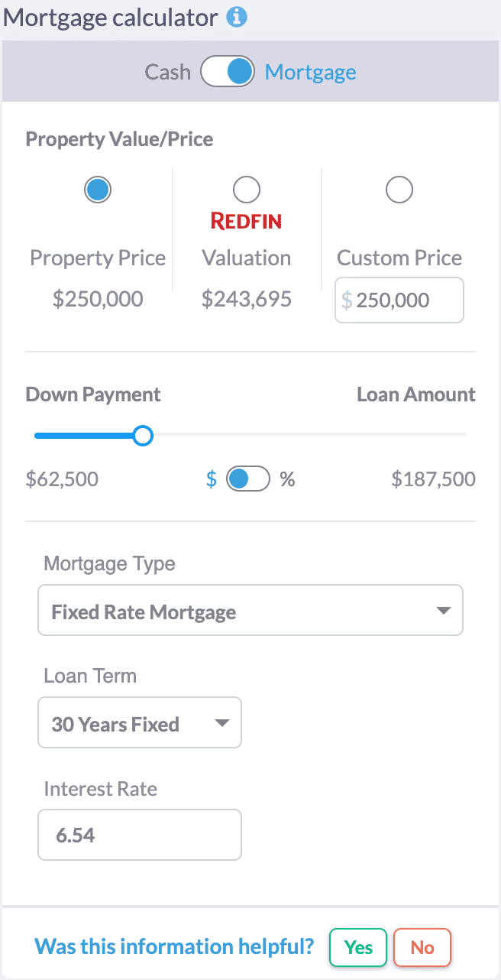Click No on the feedback prompt
The width and height of the screenshot is (501, 980).
422,947
